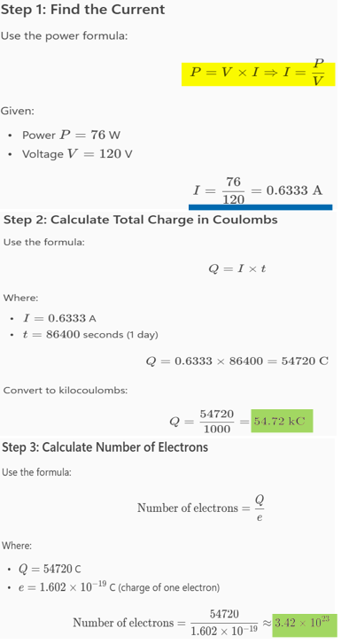The height and width of the screenshot is (644, 341).
Task: Click the Power P = 76 W bullet
Action: pos(71,135)
